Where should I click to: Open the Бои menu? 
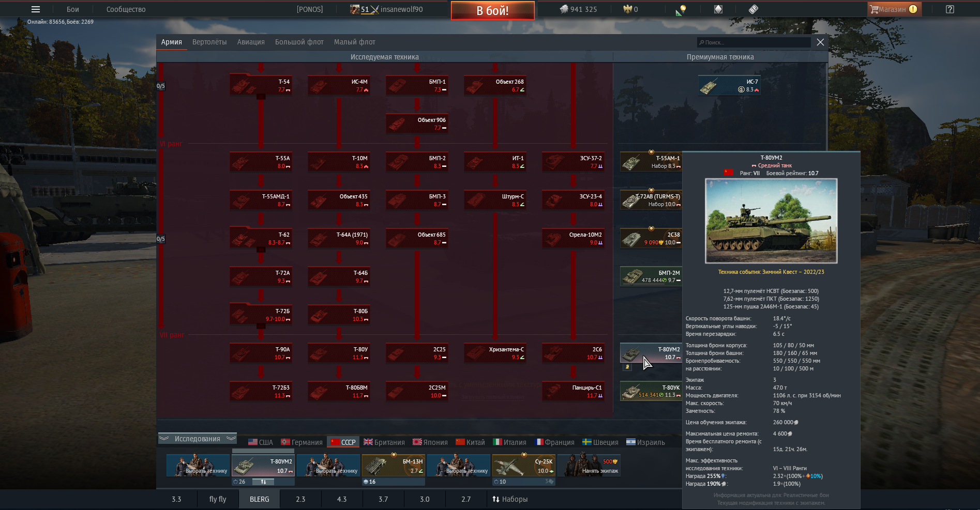[73, 9]
